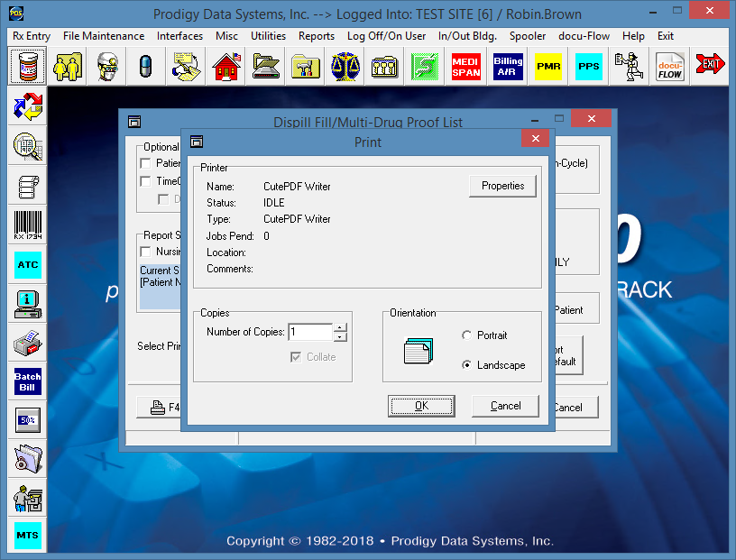Screen dimensions: 736x560
Task: Click the yellow PMR toolbar icon
Action: click(x=548, y=67)
